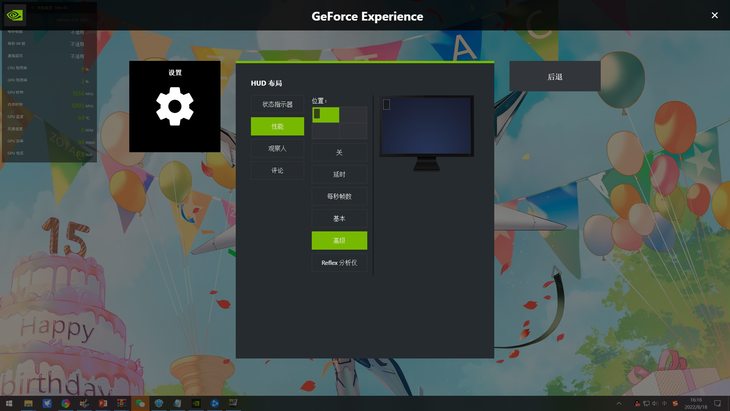Close the GeForce Experience overlay
This screenshot has width=730, height=411.
[x=715, y=15]
